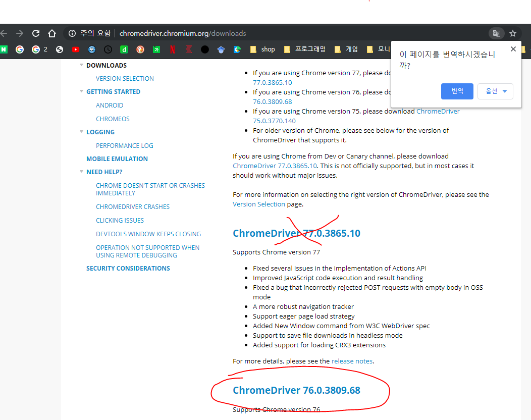Open PERFORMANCE LOG sidebar link

124,146
